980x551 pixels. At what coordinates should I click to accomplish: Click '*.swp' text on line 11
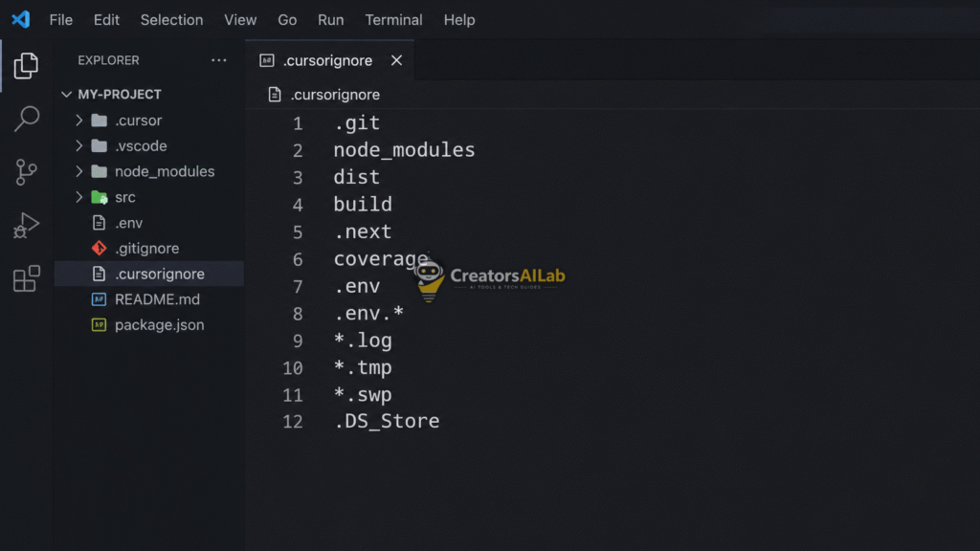[363, 395]
